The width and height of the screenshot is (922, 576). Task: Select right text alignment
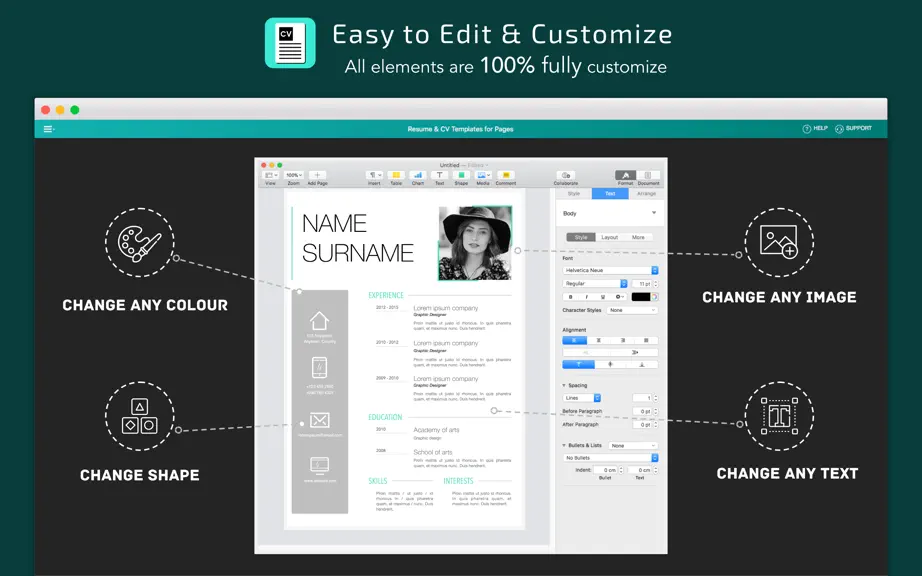(x=623, y=340)
